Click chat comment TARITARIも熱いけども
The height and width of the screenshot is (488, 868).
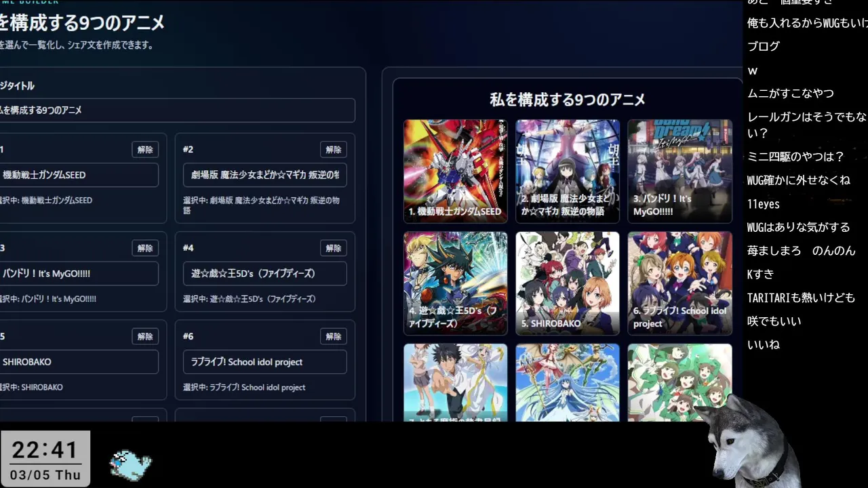point(802,298)
